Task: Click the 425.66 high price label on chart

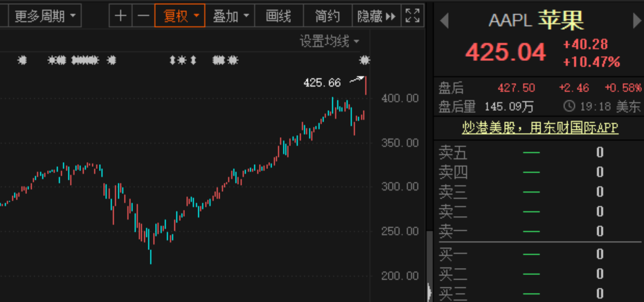Action: pyautogui.click(x=322, y=82)
